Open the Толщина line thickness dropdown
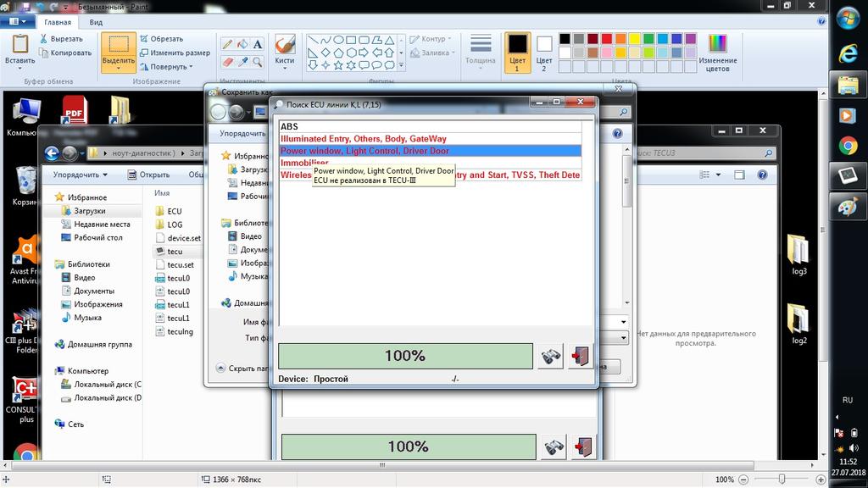 tap(481, 51)
